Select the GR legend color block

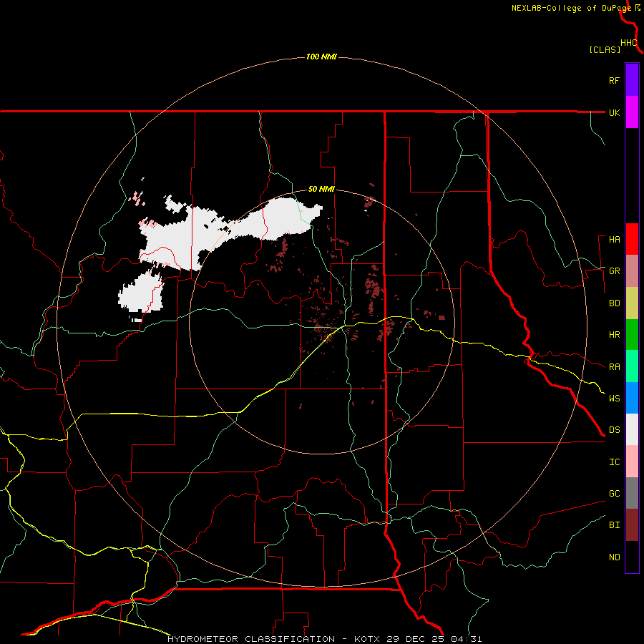coord(632,271)
